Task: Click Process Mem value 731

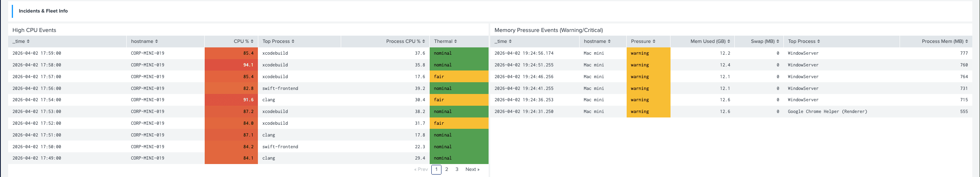Action: (x=964, y=88)
